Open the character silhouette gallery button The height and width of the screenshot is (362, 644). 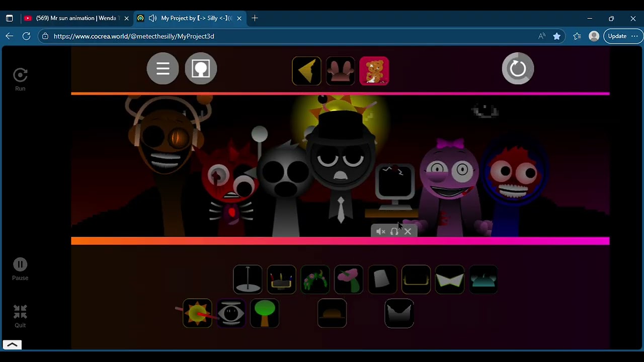201,68
